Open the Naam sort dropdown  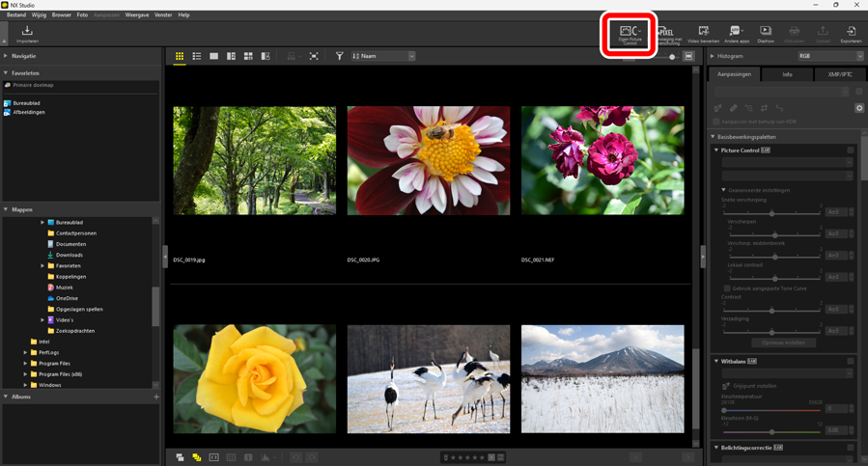[383, 57]
